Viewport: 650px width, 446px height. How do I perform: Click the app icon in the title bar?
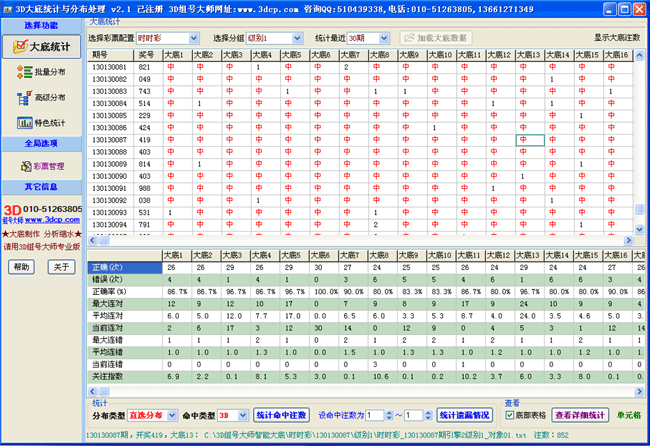(9, 7)
